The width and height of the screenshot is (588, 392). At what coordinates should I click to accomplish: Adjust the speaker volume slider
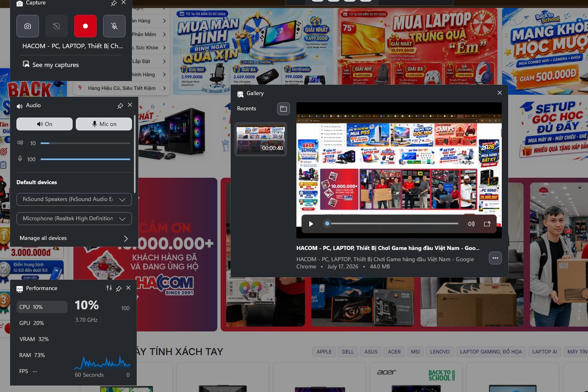pos(85,143)
